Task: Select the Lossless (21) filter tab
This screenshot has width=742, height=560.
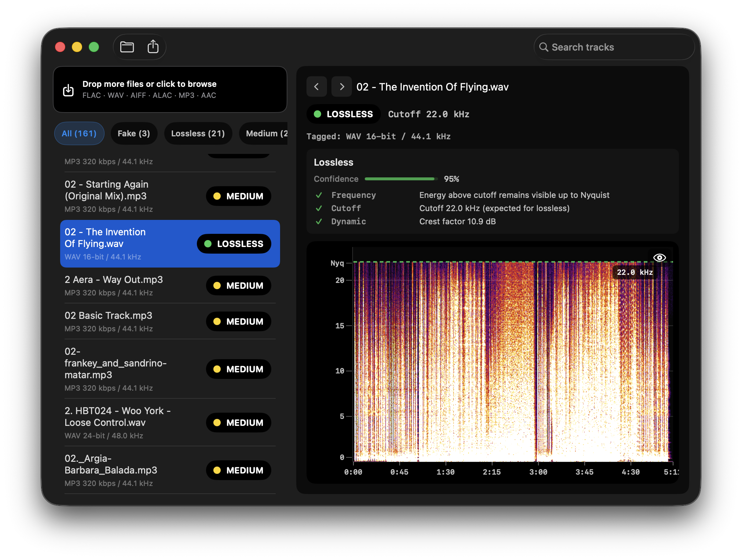Action: pos(198,133)
